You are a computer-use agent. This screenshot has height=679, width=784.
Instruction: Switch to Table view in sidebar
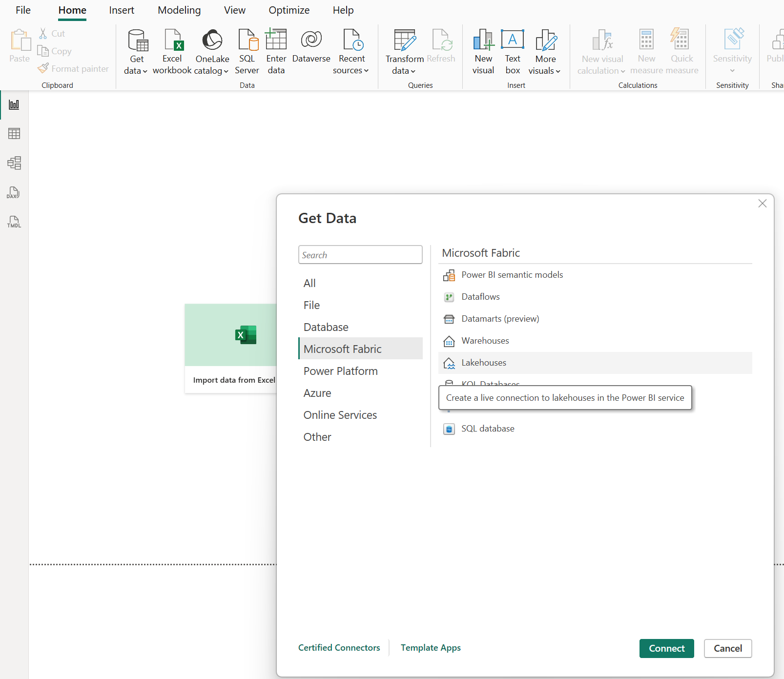14,134
